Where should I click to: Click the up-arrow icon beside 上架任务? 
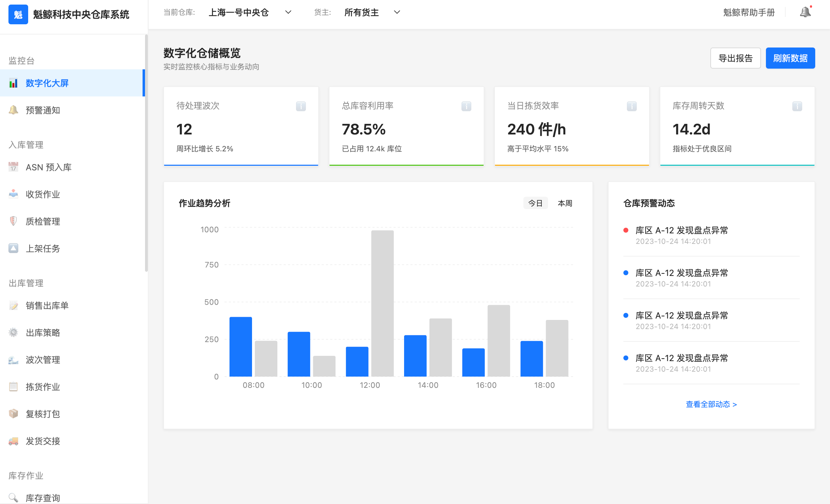[13, 248]
